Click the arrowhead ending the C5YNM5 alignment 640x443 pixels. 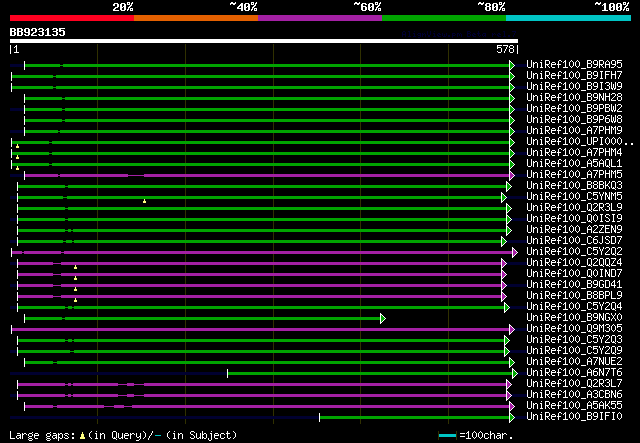(504, 197)
